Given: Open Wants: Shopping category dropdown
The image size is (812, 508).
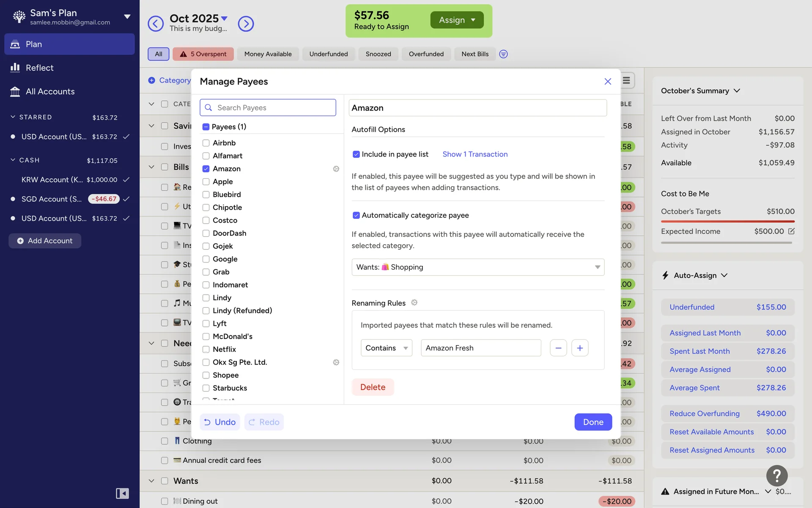Looking at the screenshot, I should 477,267.
